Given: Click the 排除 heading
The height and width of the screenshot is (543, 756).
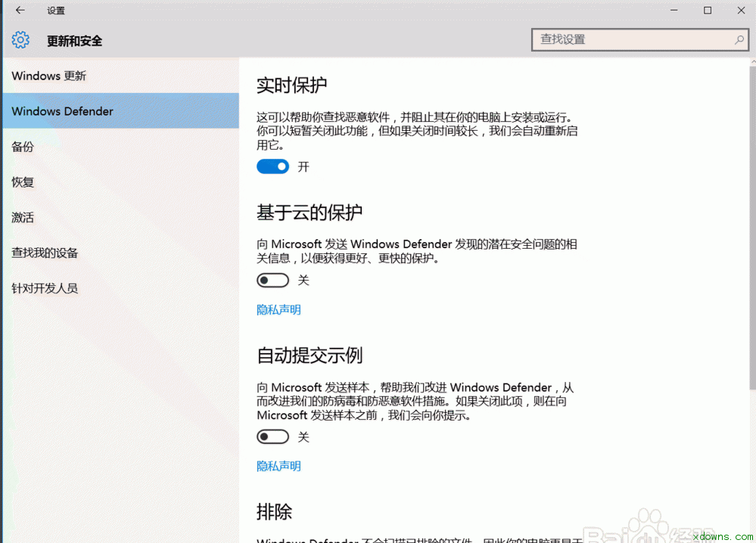Looking at the screenshot, I should (275, 512).
